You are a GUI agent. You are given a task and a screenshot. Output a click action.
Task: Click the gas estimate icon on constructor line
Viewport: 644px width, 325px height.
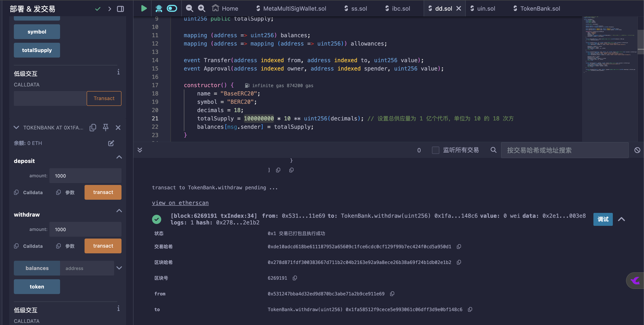[x=247, y=85]
